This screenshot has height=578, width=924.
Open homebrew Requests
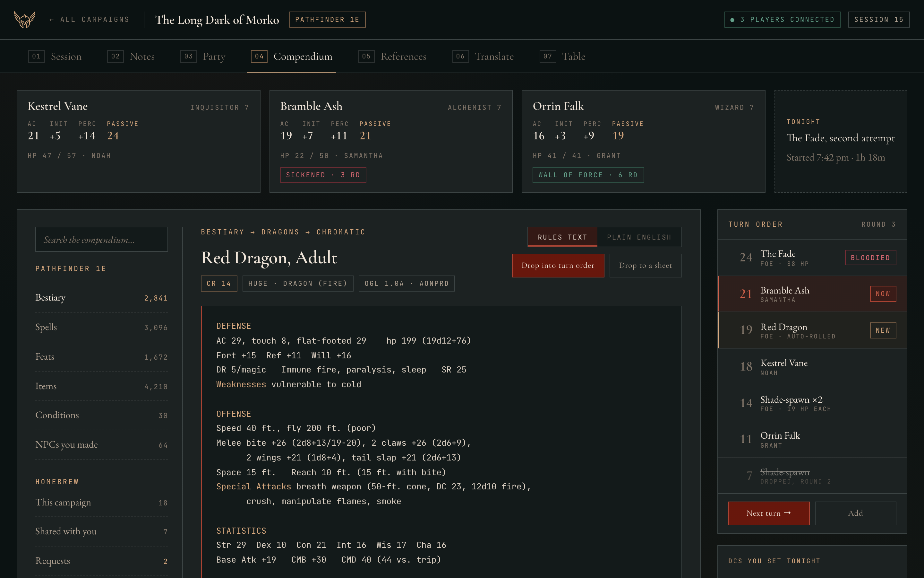[x=102, y=561]
